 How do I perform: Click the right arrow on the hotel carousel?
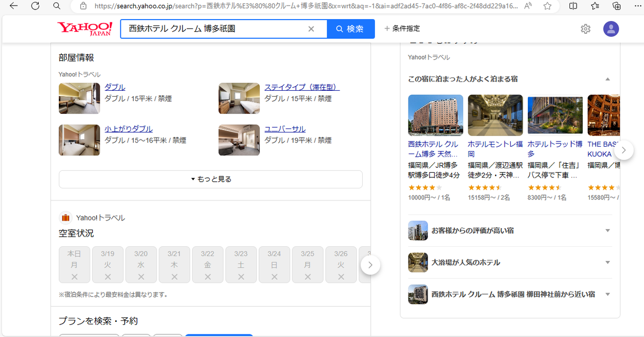coord(623,150)
